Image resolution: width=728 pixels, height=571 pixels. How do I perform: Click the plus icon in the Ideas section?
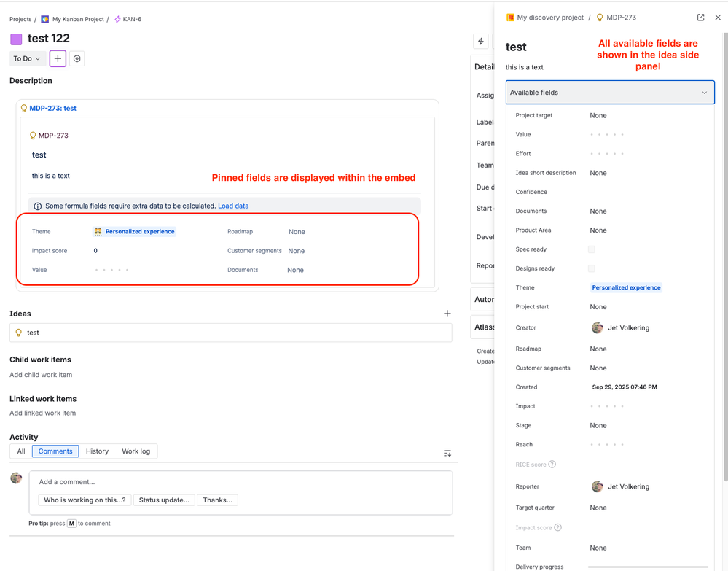coord(447,314)
